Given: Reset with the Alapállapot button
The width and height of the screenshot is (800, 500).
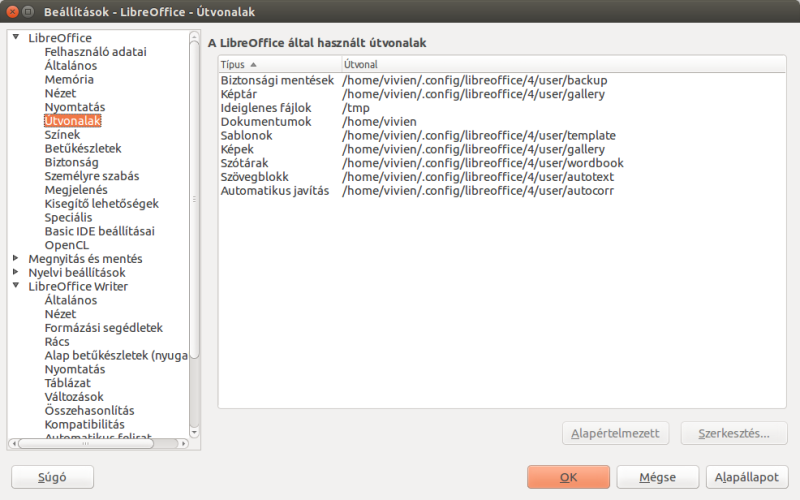Looking at the screenshot, I should pyautogui.click(x=747, y=477).
